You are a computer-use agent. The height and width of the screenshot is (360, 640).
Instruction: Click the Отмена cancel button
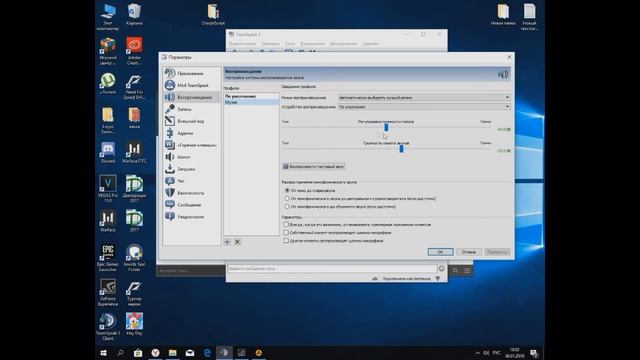pyautogui.click(x=469, y=252)
